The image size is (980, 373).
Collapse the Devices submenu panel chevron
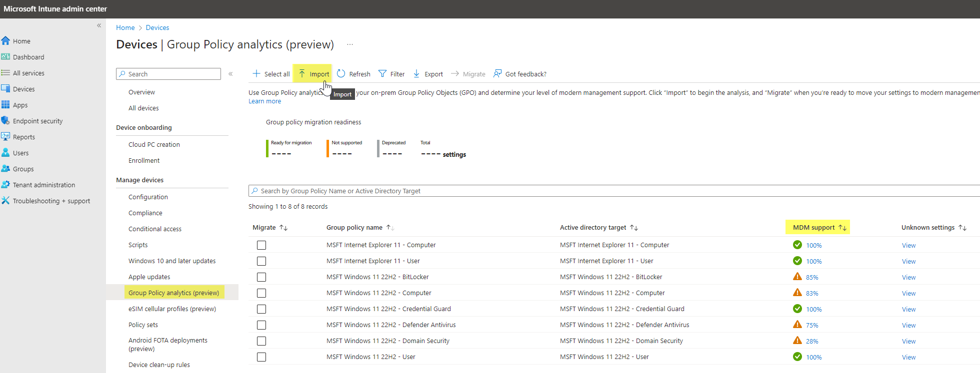click(230, 74)
